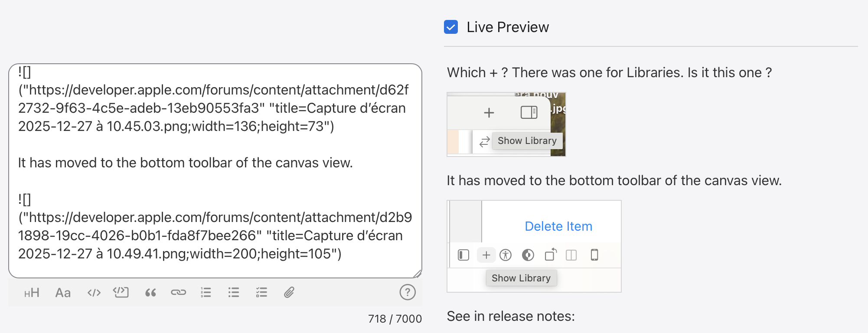
Task: Click the Live Preview label text
Action: (x=507, y=27)
